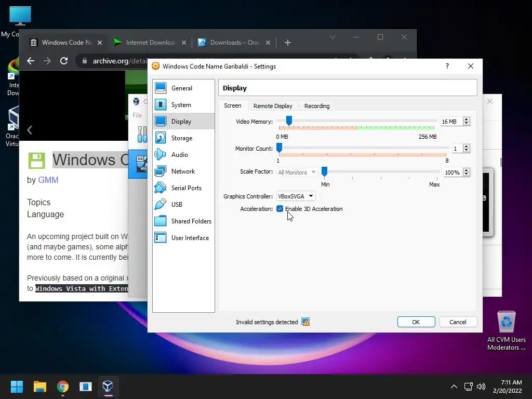The width and height of the screenshot is (532, 399).
Task: Open the Storage settings category
Action: pyautogui.click(x=183, y=138)
